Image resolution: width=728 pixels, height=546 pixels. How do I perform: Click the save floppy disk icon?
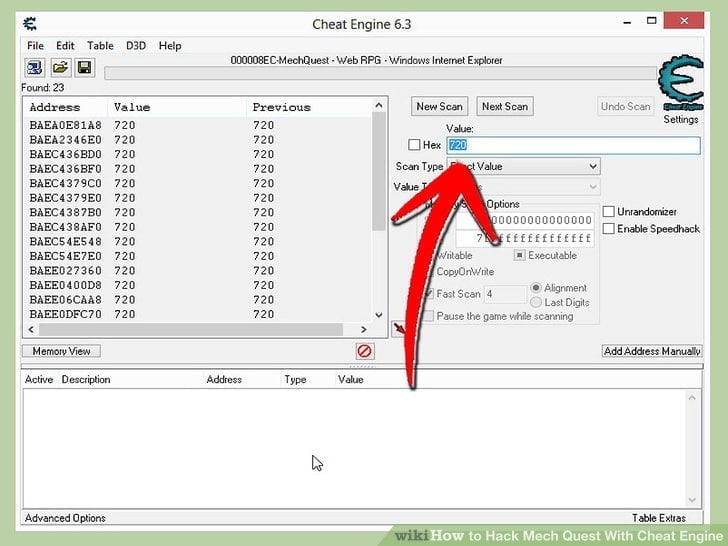[x=84, y=68]
